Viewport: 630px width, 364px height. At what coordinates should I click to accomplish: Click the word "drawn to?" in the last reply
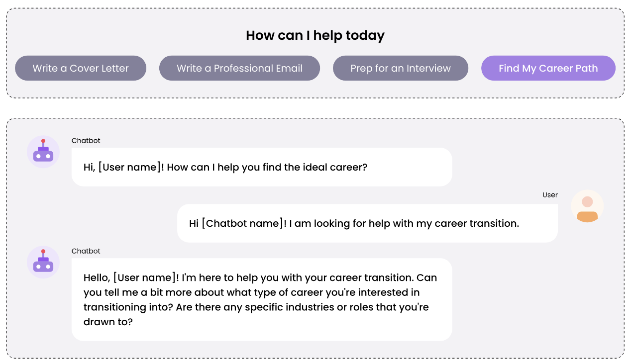pyautogui.click(x=108, y=322)
